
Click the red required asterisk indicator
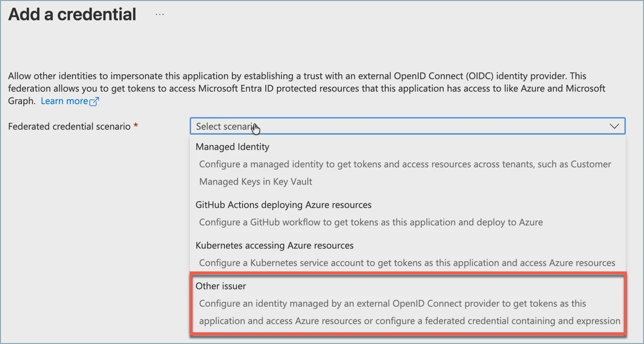pos(135,124)
